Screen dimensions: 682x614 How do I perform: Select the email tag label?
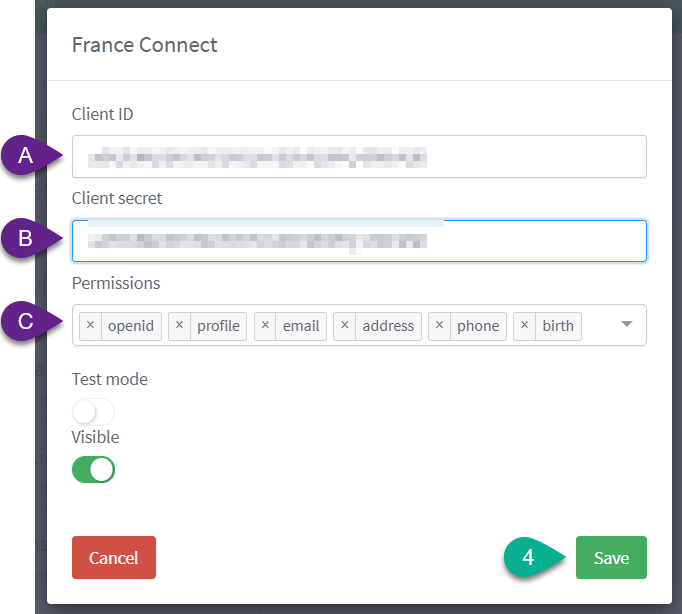301,326
